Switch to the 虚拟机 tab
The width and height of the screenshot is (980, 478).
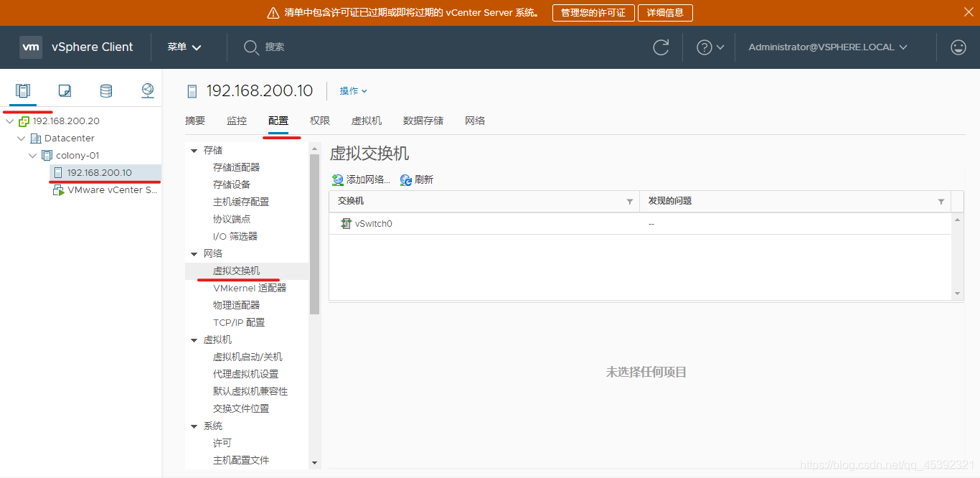367,121
